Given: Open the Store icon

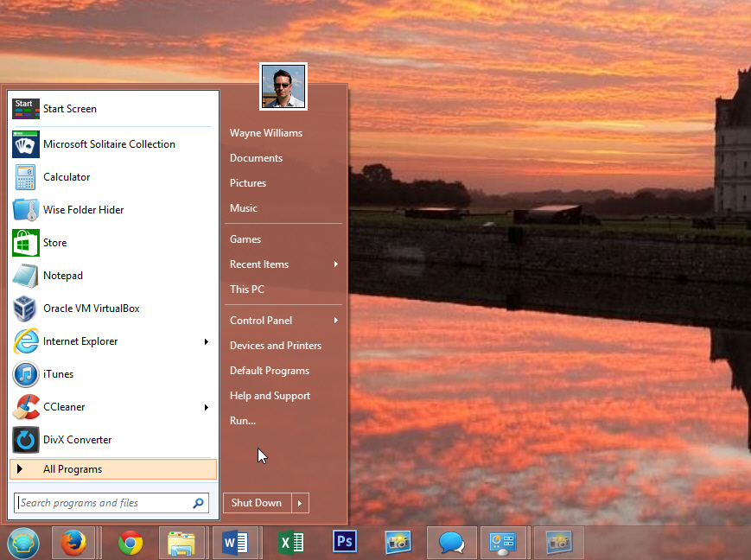Looking at the screenshot, I should pyautogui.click(x=25, y=243).
